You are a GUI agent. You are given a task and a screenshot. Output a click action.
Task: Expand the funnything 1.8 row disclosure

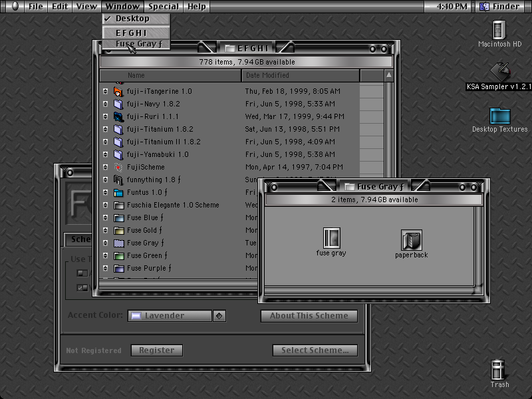coord(105,180)
